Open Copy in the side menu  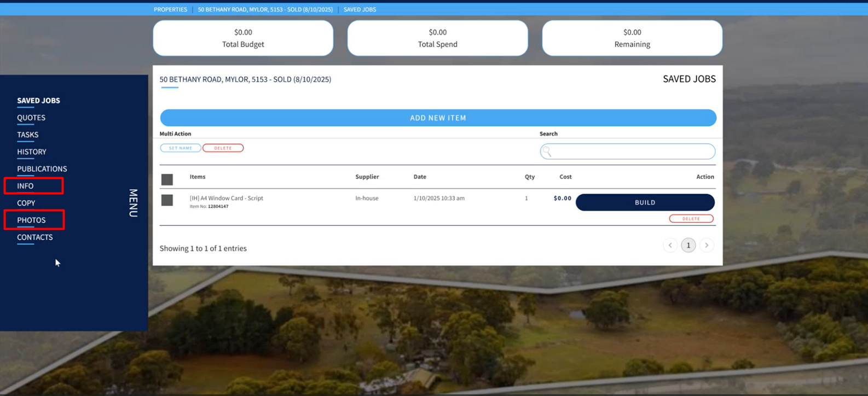click(26, 203)
